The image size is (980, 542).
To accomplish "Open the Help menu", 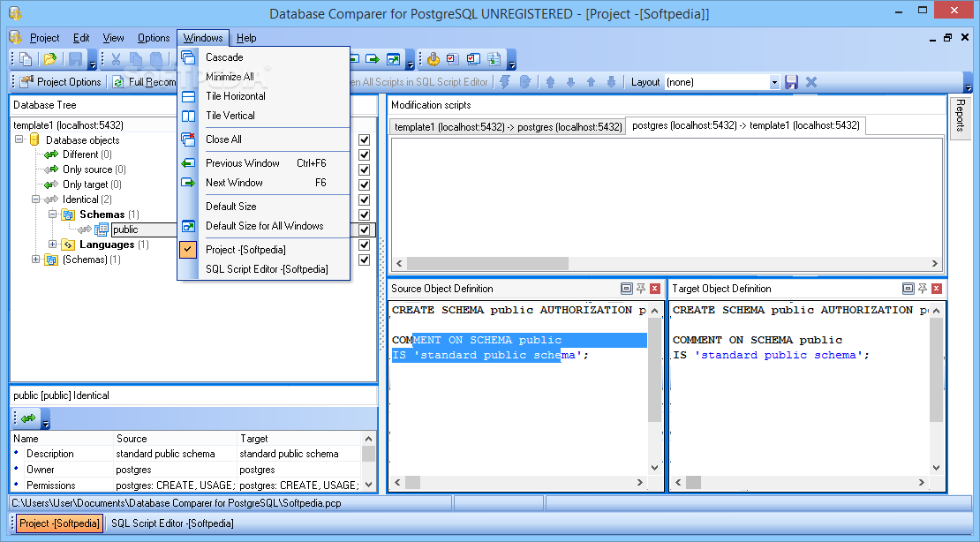I will (246, 38).
